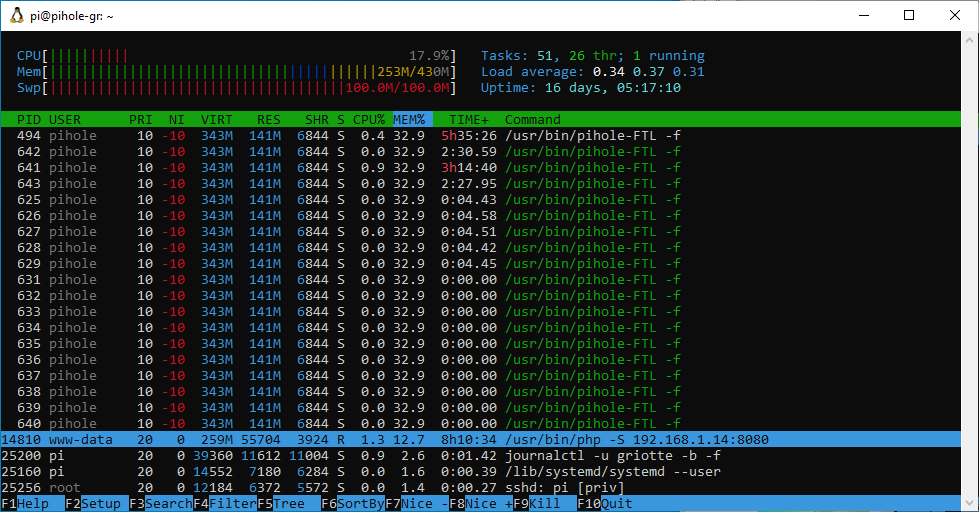Screen dimensions: 979x512
Task: Click the Load average values
Action: (x=648, y=72)
